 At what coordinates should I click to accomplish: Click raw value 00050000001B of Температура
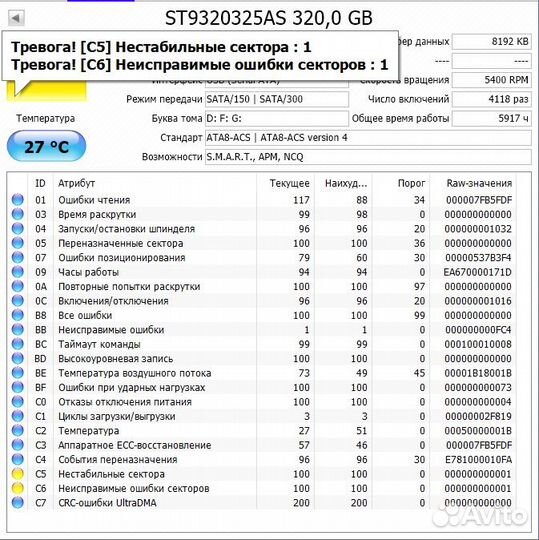[x=478, y=431]
